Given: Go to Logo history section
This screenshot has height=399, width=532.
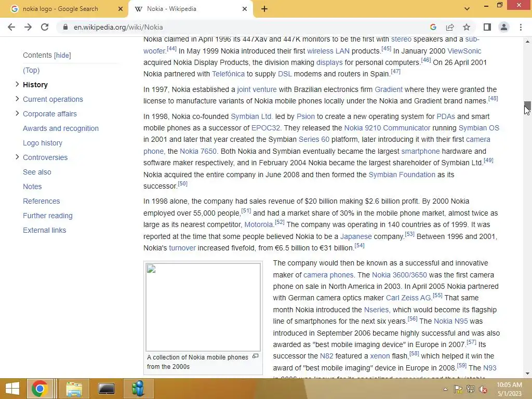Looking at the screenshot, I should pos(43,143).
